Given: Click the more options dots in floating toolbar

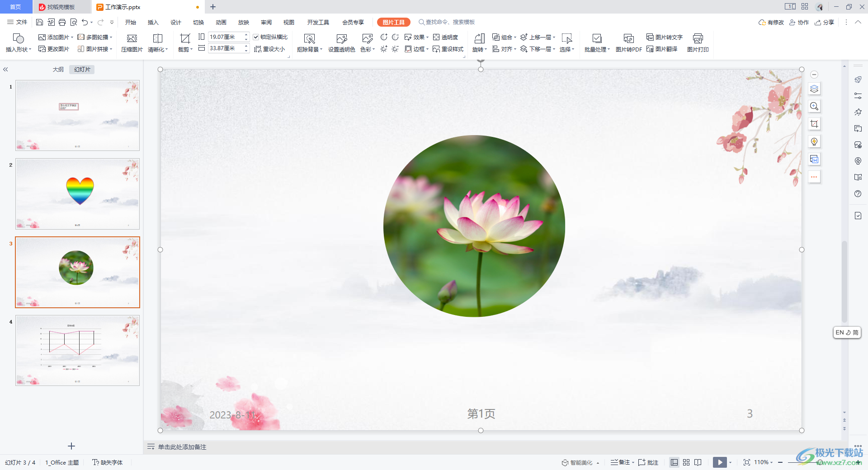Looking at the screenshot, I should coord(814,177).
